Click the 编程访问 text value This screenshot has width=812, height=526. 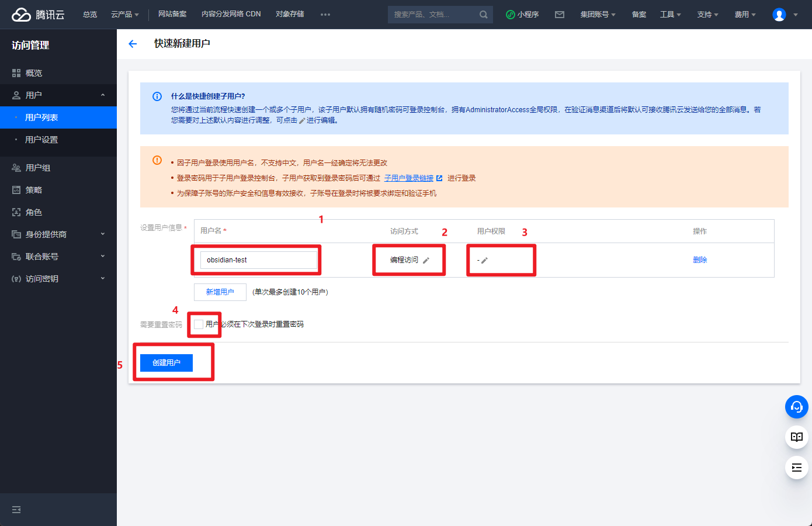point(404,260)
